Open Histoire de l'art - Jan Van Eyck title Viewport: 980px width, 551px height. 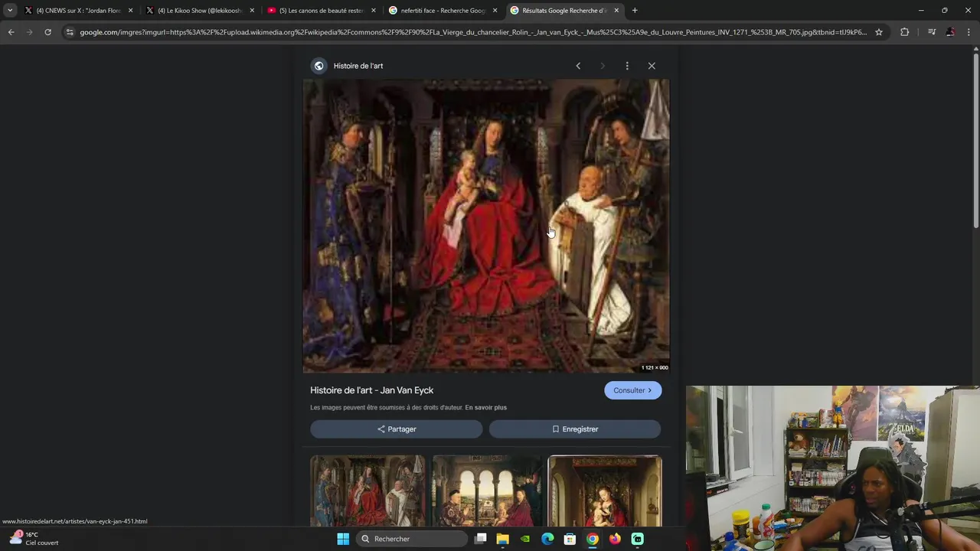click(x=371, y=390)
